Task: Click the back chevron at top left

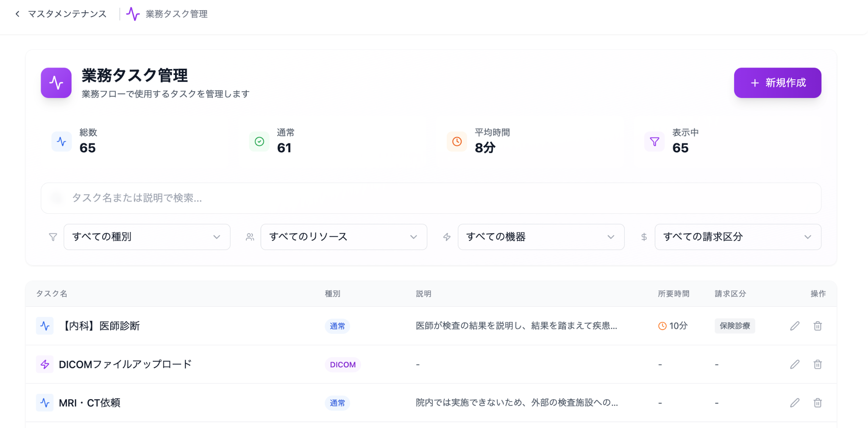Action: click(17, 14)
